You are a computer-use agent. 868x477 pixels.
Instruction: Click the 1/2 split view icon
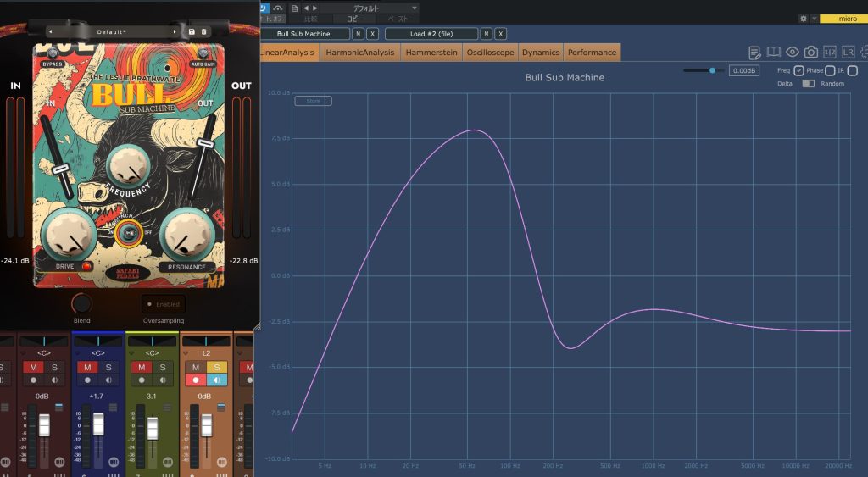tap(830, 53)
